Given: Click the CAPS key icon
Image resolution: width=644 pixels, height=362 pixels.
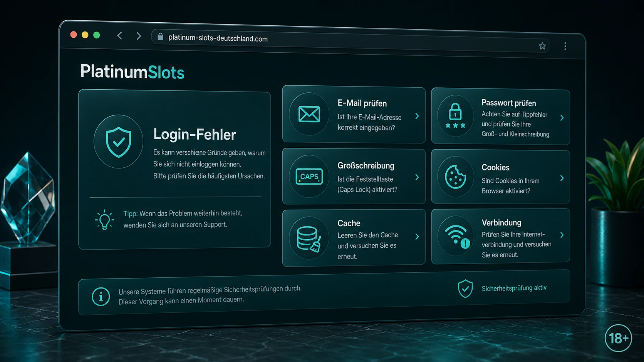Looking at the screenshot, I should pos(309,177).
